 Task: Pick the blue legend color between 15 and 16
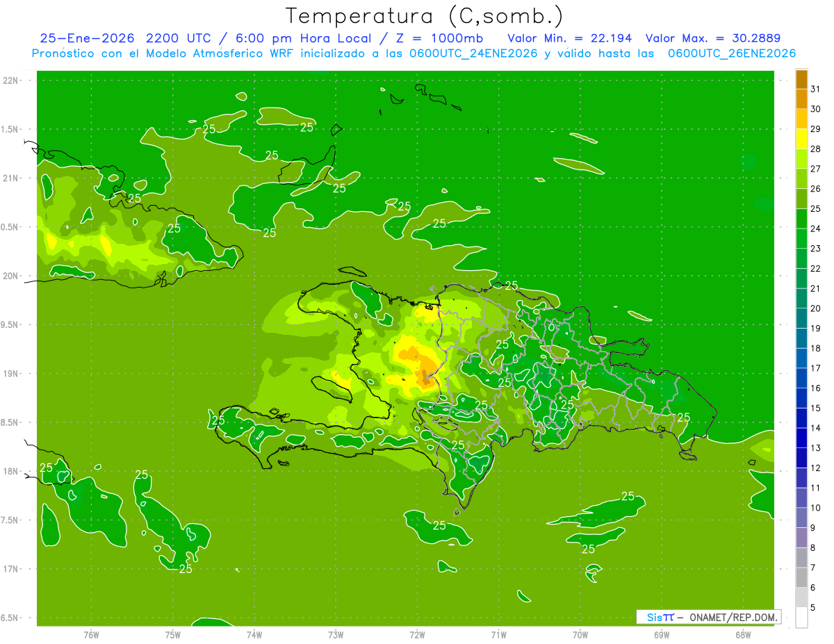click(801, 398)
